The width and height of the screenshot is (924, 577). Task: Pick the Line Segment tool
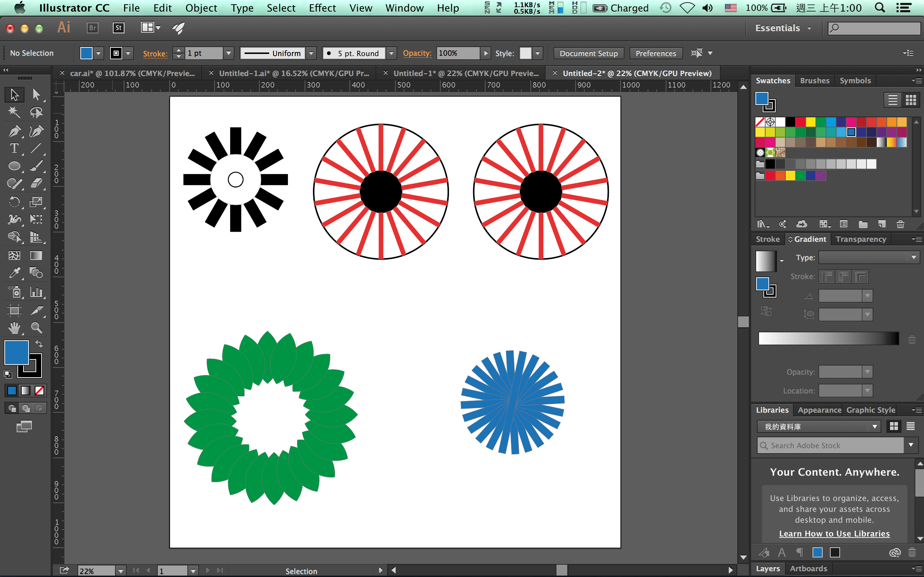tap(36, 148)
